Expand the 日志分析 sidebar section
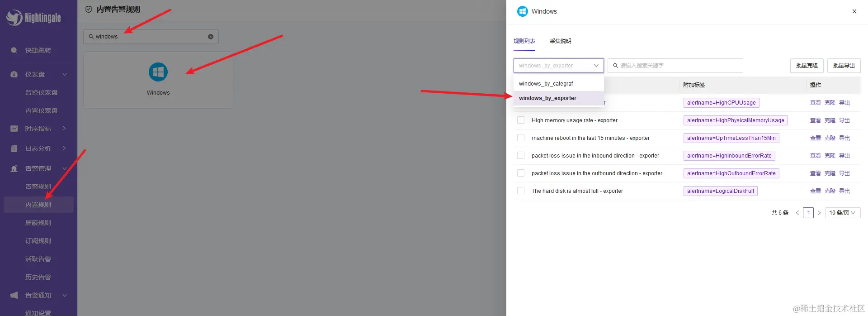868x316 pixels. (65, 148)
